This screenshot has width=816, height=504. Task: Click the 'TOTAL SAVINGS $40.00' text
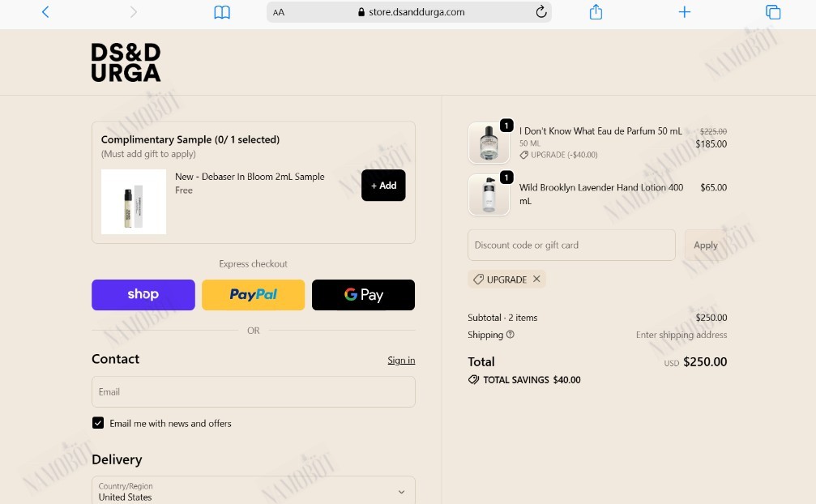532,380
